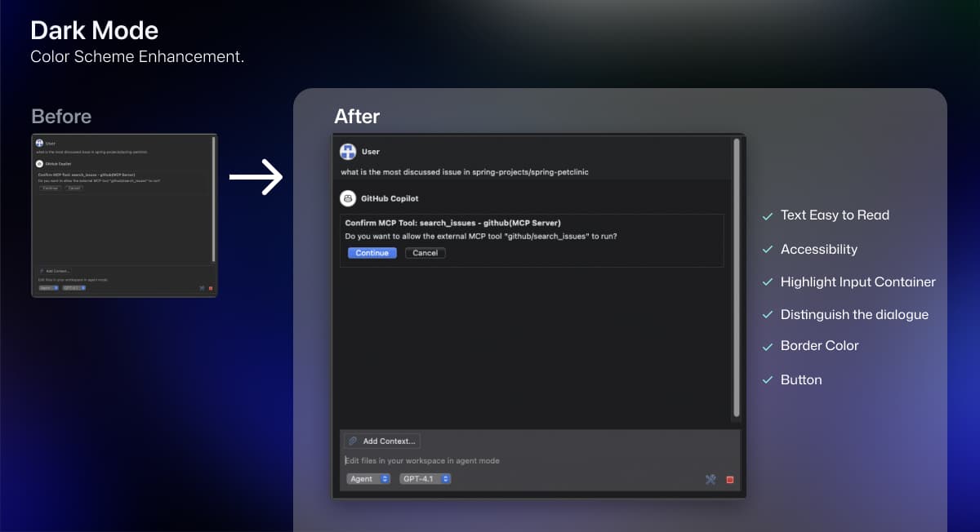Image resolution: width=980 pixels, height=532 pixels.
Task: Select the 'Confirm MCP Tool: search_issues' heading in After window
Action: pyautogui.click(x=453, y=223)
